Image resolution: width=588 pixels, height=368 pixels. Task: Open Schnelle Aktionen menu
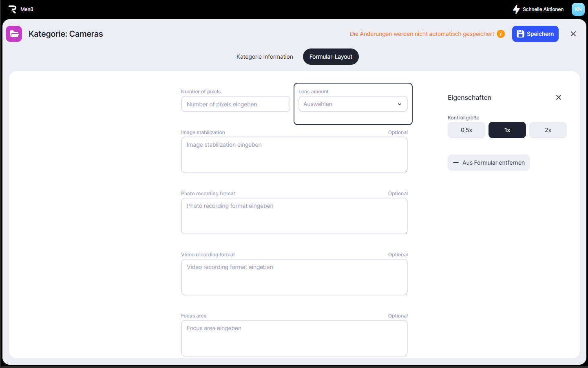tap(538, 9)
